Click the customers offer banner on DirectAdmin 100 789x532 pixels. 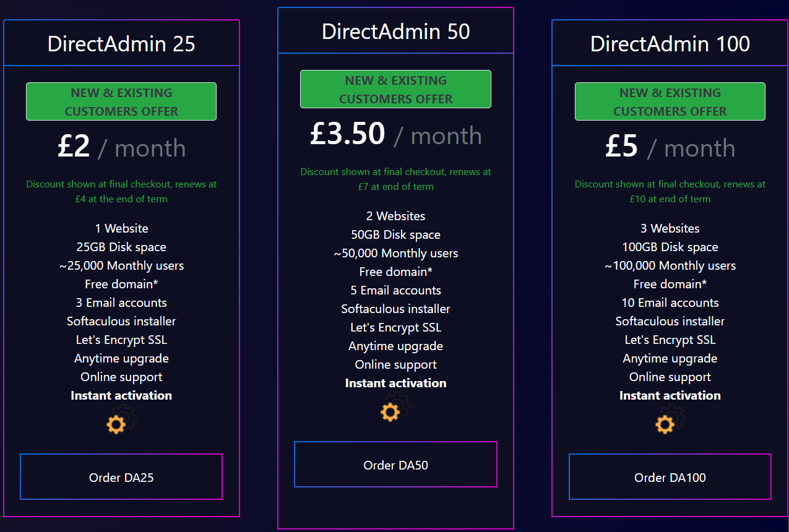coord(670,101)
